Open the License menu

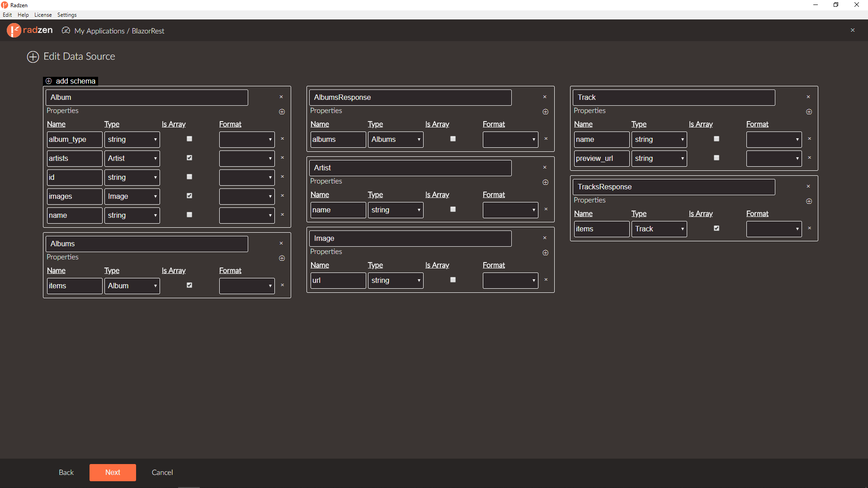(43, 15)
